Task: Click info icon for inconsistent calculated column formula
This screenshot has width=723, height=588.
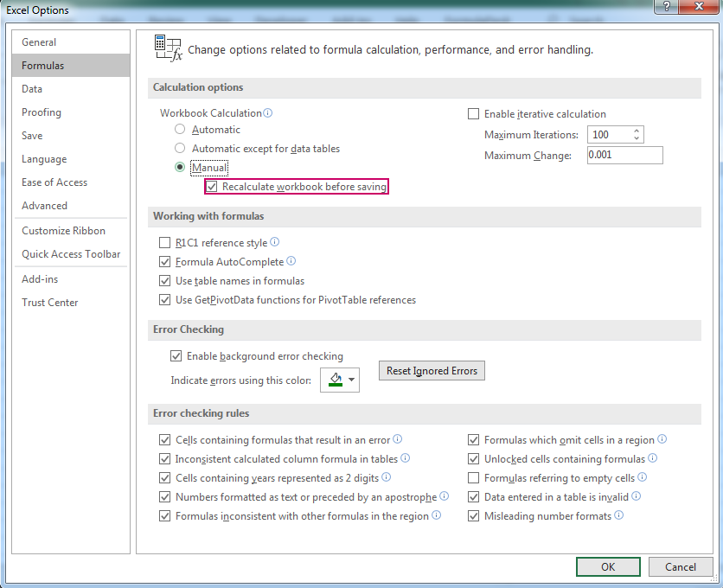Action: click(x=405, y=458)
